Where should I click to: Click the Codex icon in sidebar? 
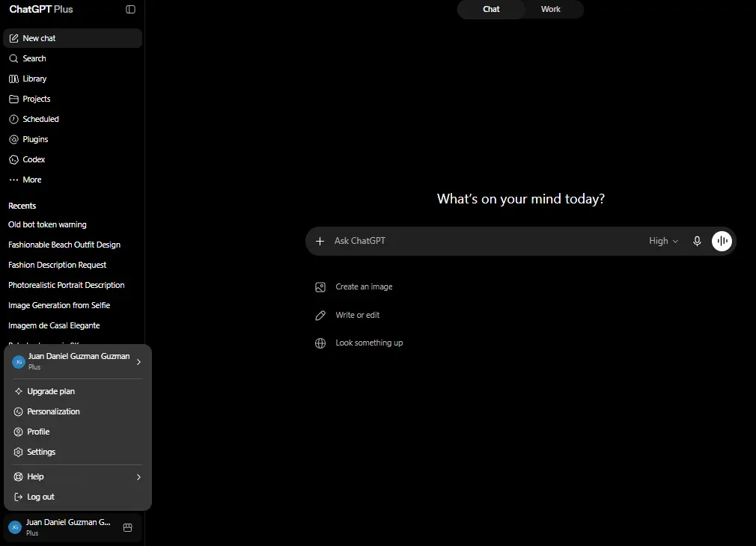point(14,159)
